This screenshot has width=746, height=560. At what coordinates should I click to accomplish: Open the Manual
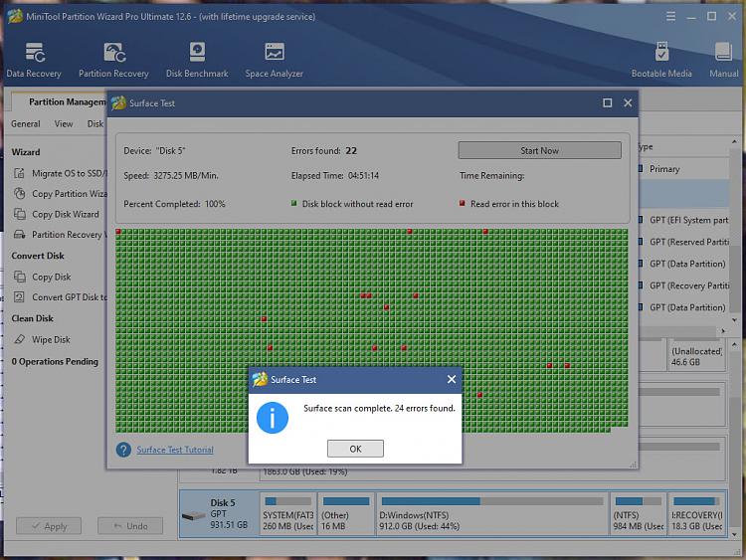[x=724, y=60]
